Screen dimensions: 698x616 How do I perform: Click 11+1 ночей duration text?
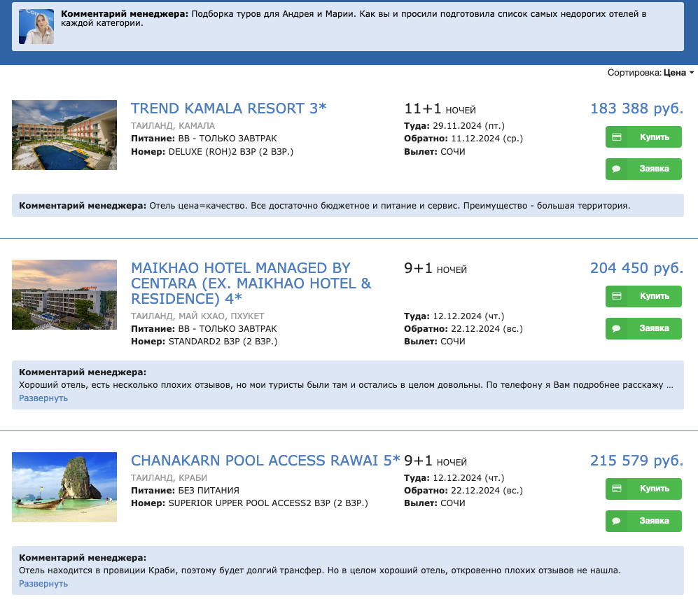(440, 108)
